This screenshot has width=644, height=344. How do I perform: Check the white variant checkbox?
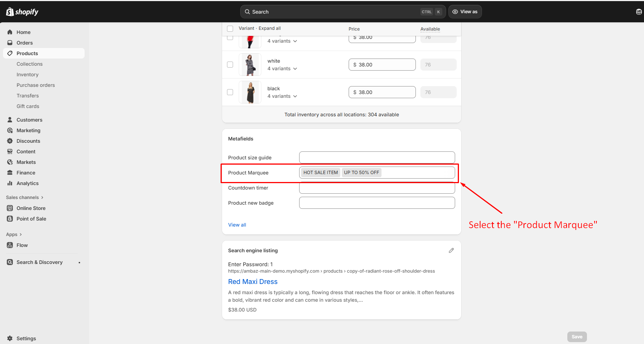pos(230,65)
